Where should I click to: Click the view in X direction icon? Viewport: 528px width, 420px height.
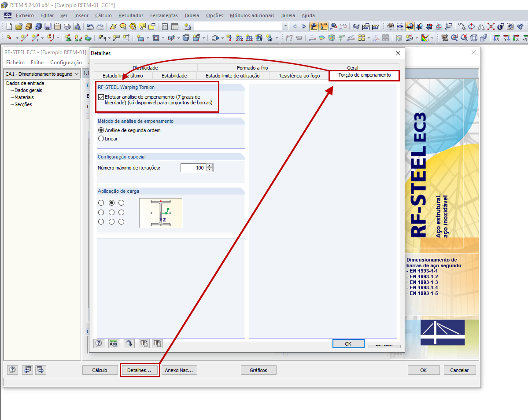[497, 38]
